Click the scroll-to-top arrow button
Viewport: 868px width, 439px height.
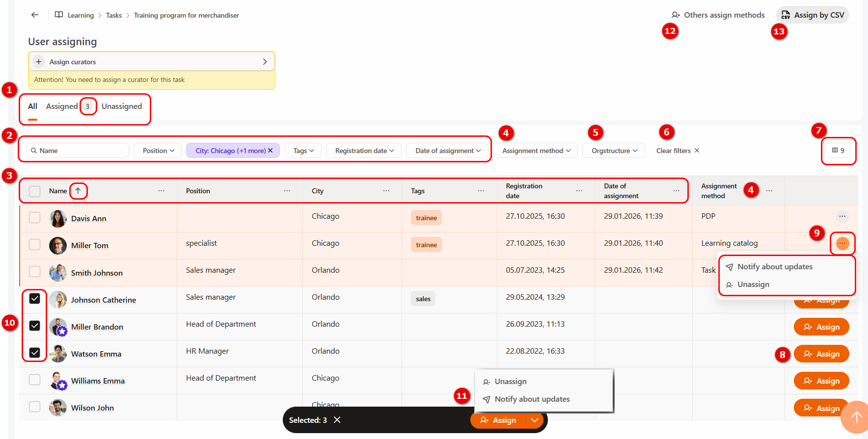pos(856,417)
